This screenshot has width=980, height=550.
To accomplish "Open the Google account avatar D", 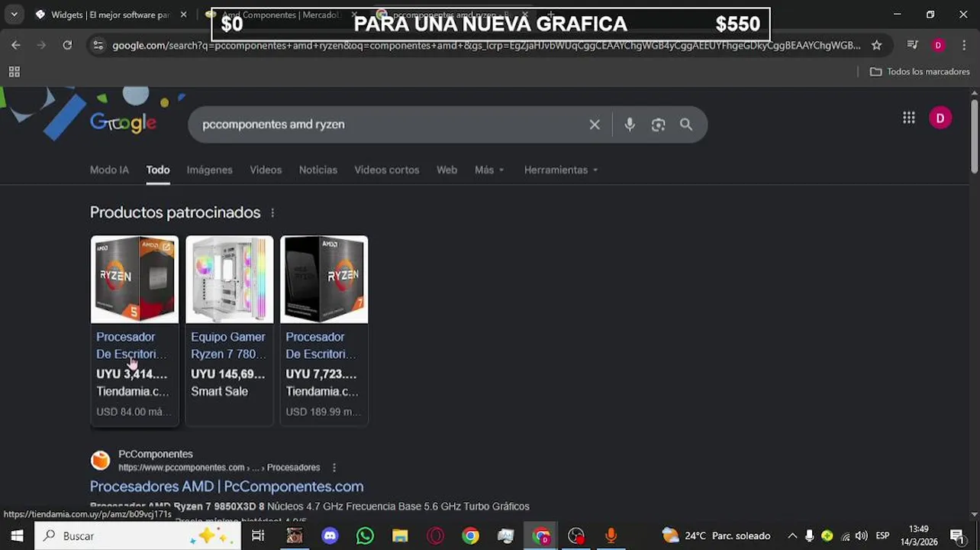I will [940, 118].
